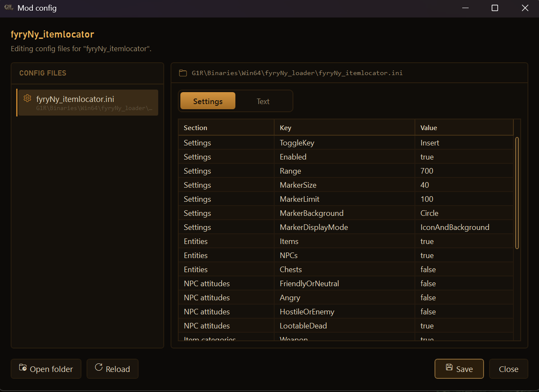Click Settings section cell in ToggleKey row
Image resolution: width=539 pixels, height=392 pixels.
click(x=226, y=143)
